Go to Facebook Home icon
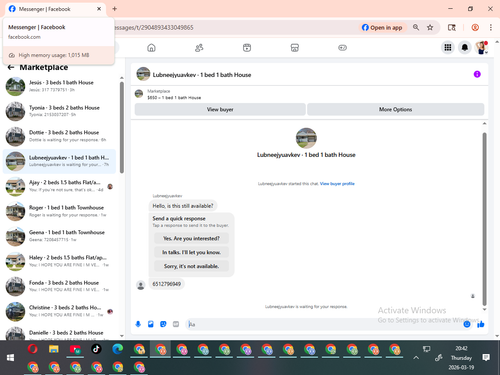 point(151,48)
